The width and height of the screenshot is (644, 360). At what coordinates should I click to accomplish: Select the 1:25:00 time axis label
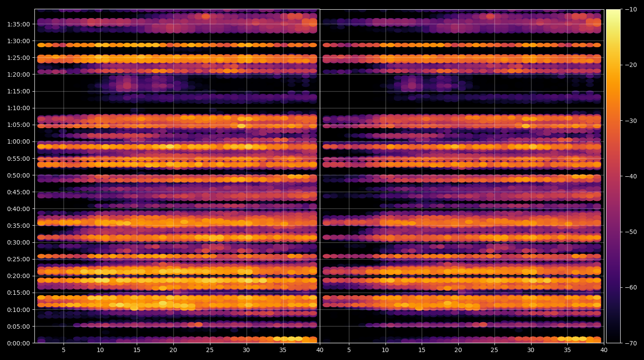click(19, 58)
